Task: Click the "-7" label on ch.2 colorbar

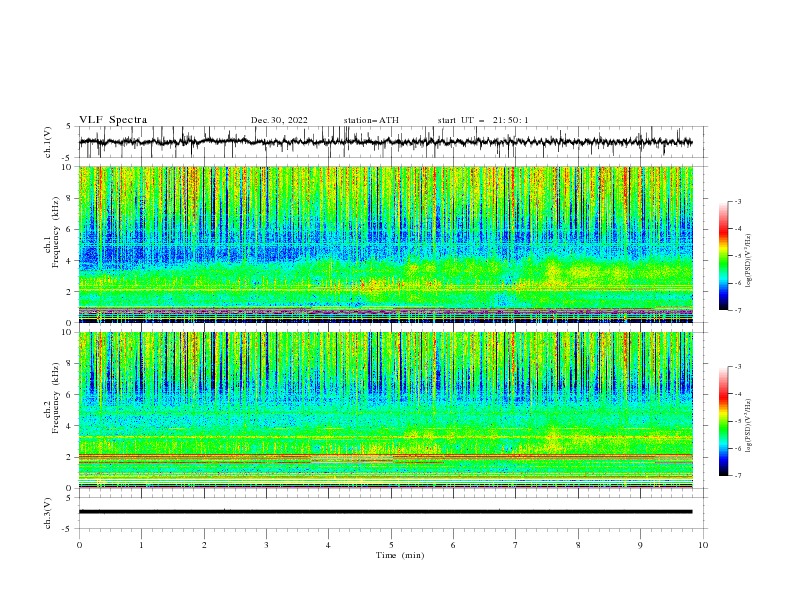Action: tap(738, 476)
